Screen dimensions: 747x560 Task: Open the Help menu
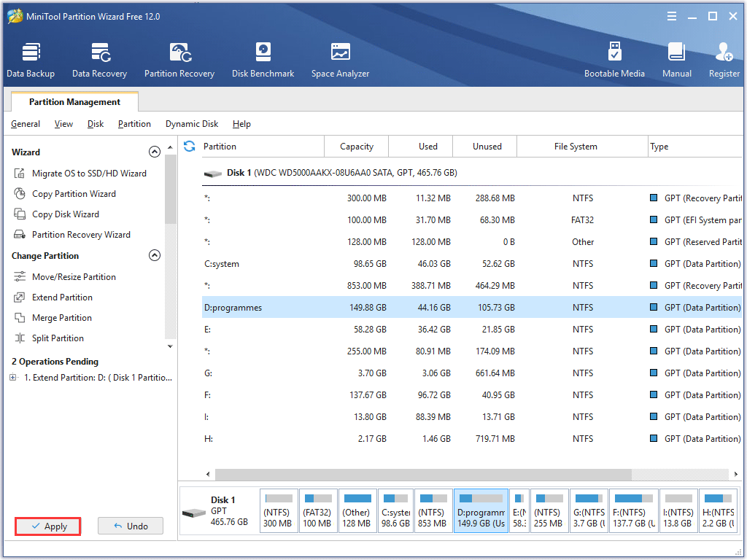click(241, 124)
